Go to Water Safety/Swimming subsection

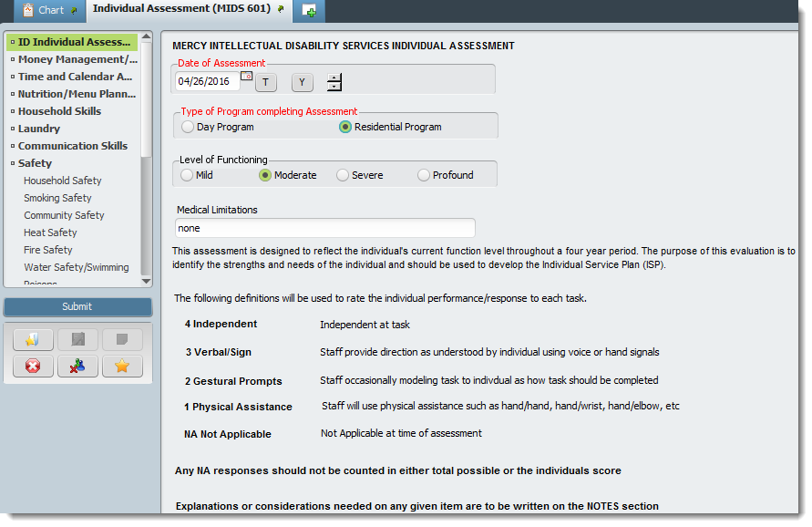click(77, 267)
